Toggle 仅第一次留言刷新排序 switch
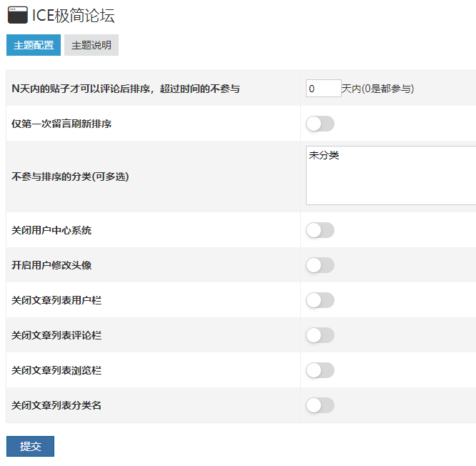The width and height of the screenshot is (476, 466). click(320, 124)
